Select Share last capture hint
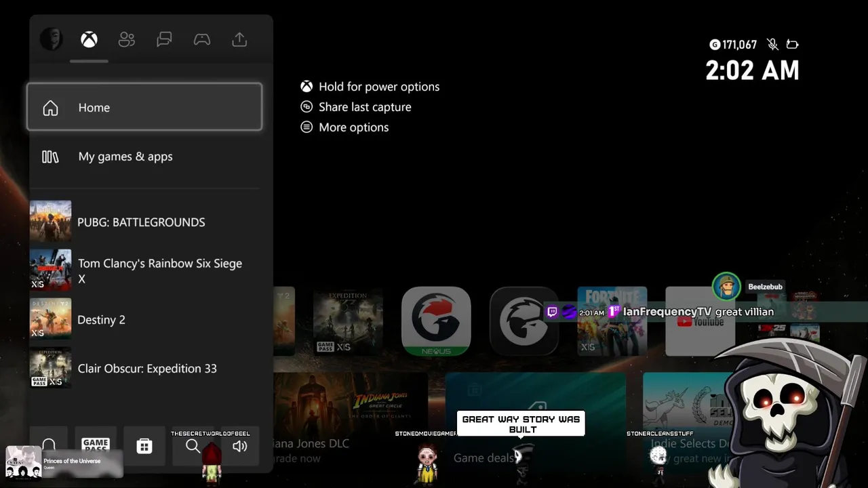This screenshot has width=868, height=488. click(x=356, y=107)
